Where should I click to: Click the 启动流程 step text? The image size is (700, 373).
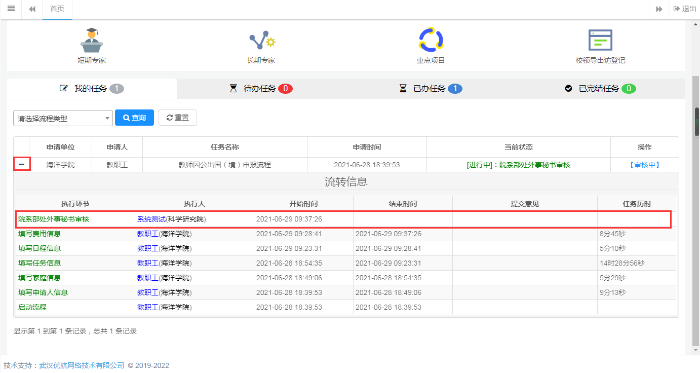click(32, 307)
